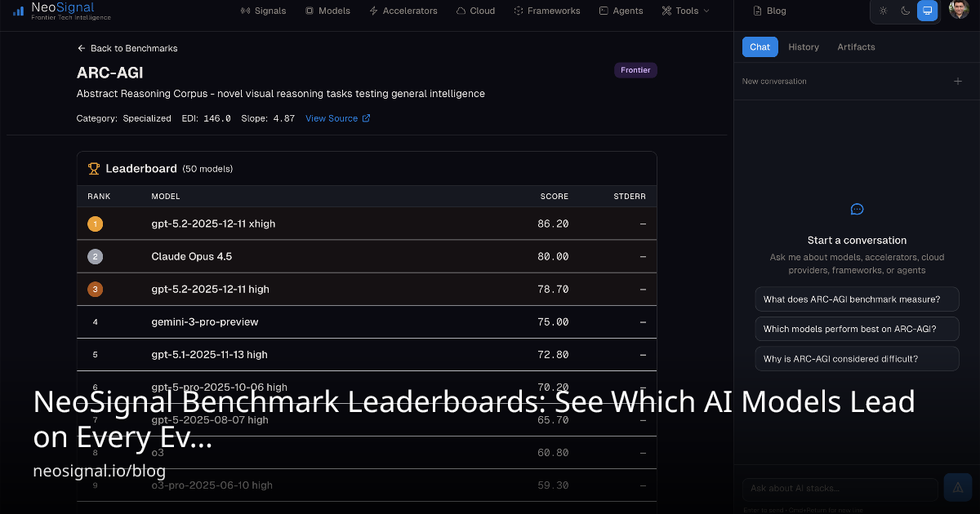Open Models in the top navigation
Screen dimensions: 980x514
coord(327,11)
